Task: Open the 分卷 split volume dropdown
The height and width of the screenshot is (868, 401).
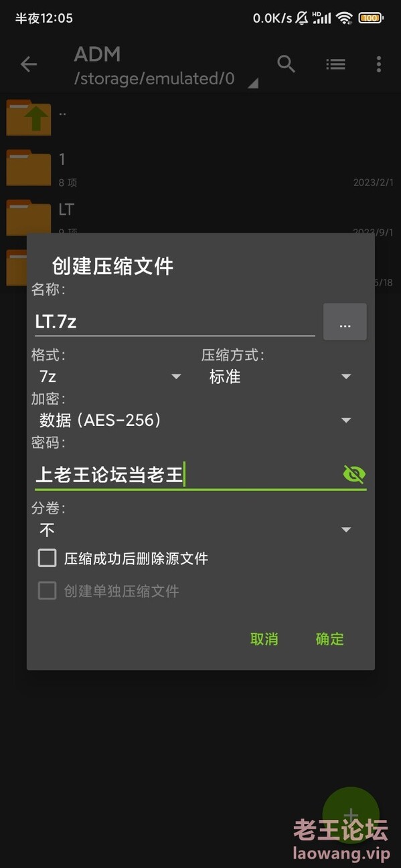Action: click(195, 530)
